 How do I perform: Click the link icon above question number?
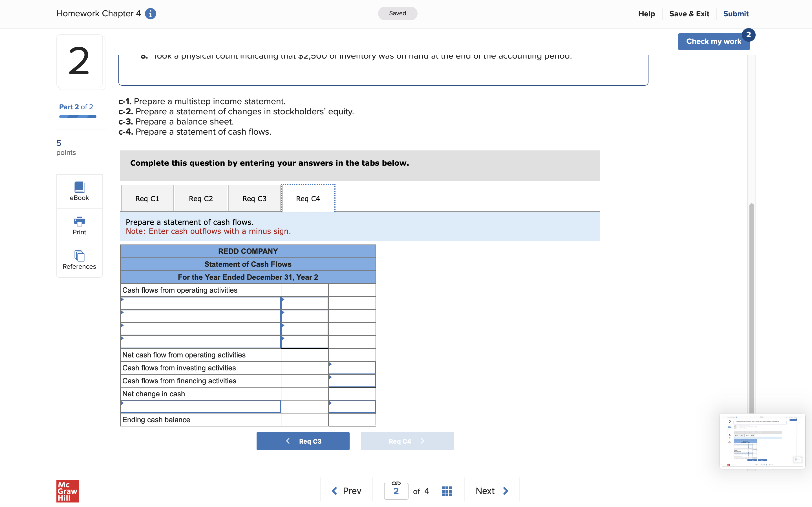point(396,483)
